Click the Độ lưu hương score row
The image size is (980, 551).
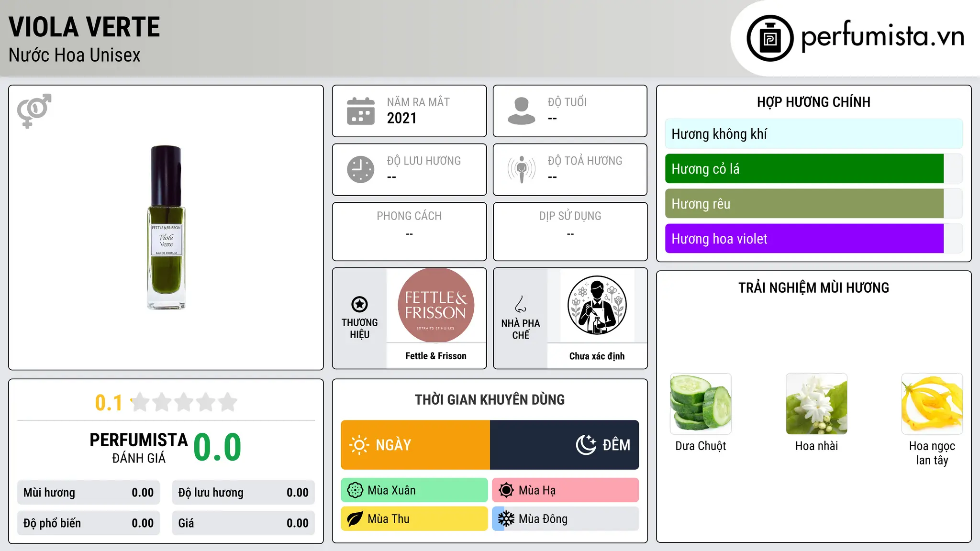tap(244, 493)
